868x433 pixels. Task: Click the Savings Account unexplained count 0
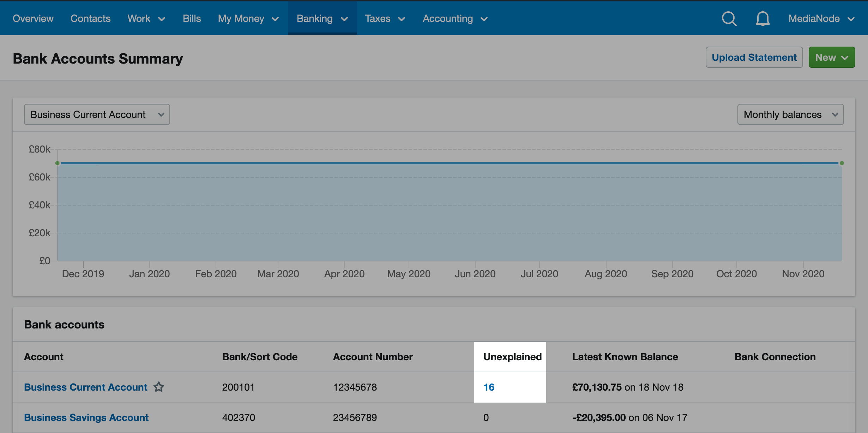[x=486, y=417]
